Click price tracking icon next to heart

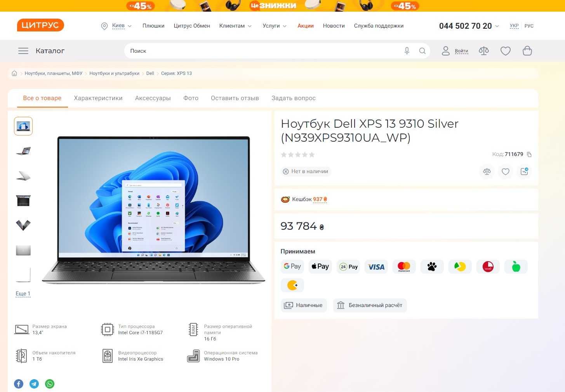coord(524,172)
